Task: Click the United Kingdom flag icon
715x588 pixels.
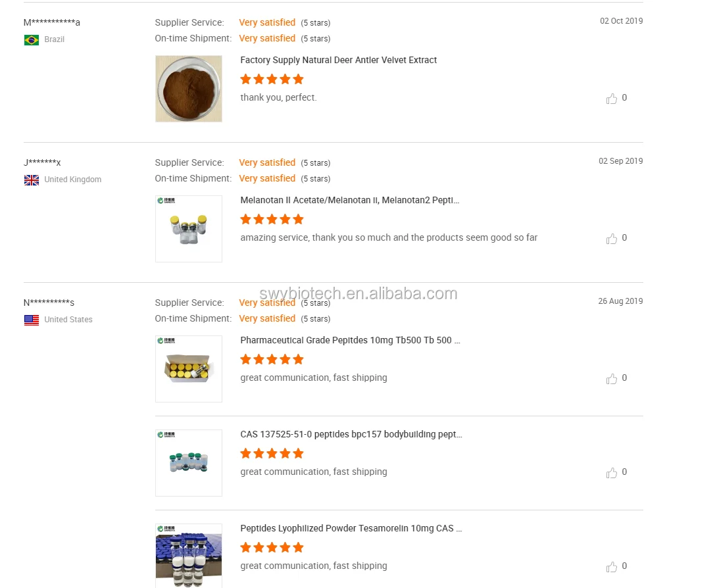Action: point(32,180)
